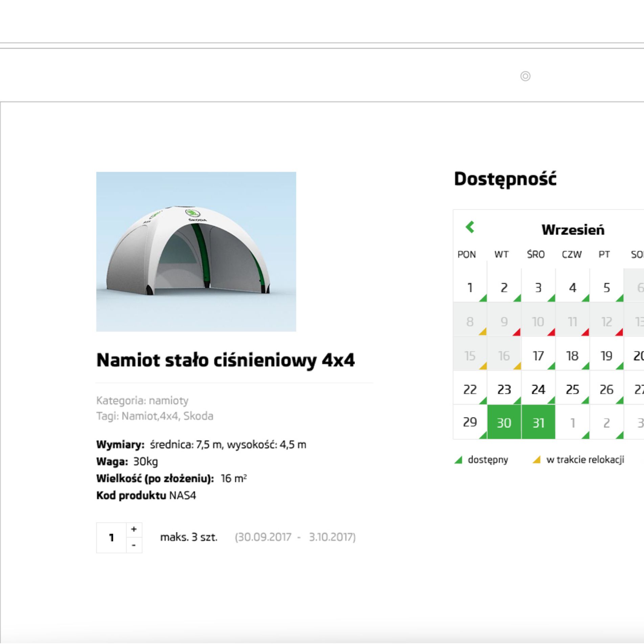The width and height of the screenshot is (644, 644).
Task: Click date range (30.09.2017 - 3.10.2017)
Action: click(x=295, y=537)
